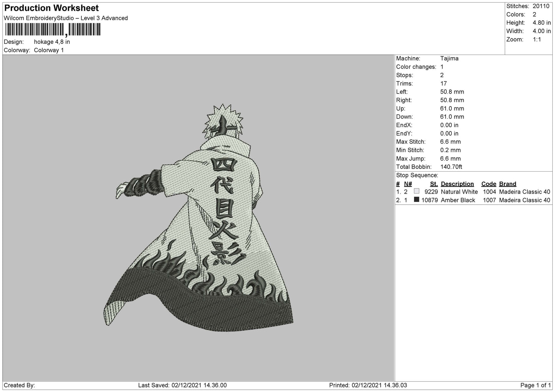
Task: Click Madeira Classic 40 in the Natural White row
Action: (525, 192)
